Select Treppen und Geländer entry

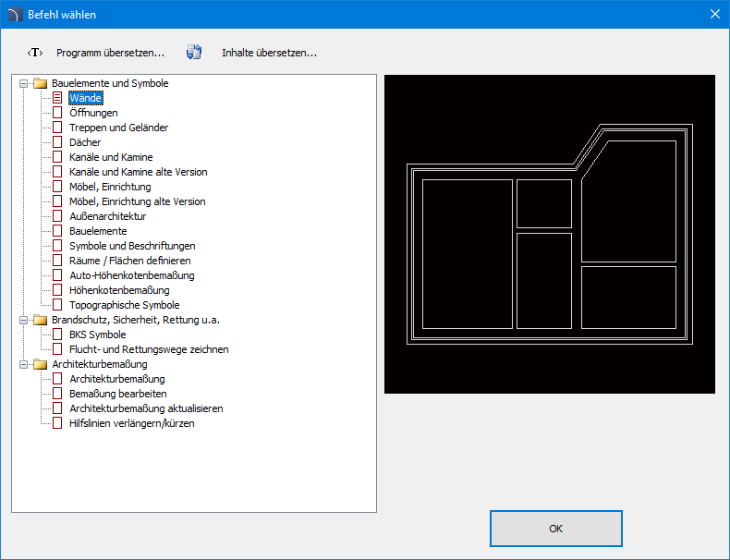(x=118, y=128)
